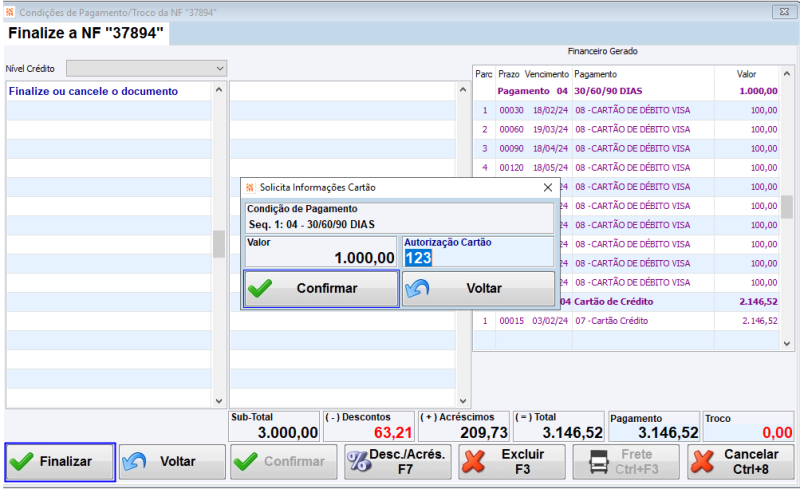Click the Valor column header in the Financeiro Gerado table
The image size is (800, 489).
click(746, 74)
